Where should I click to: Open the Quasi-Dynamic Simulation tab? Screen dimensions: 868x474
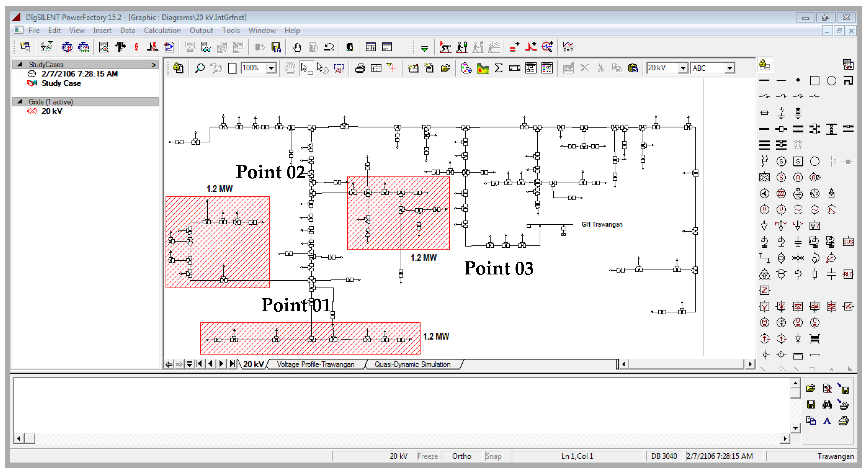[412, 364]
